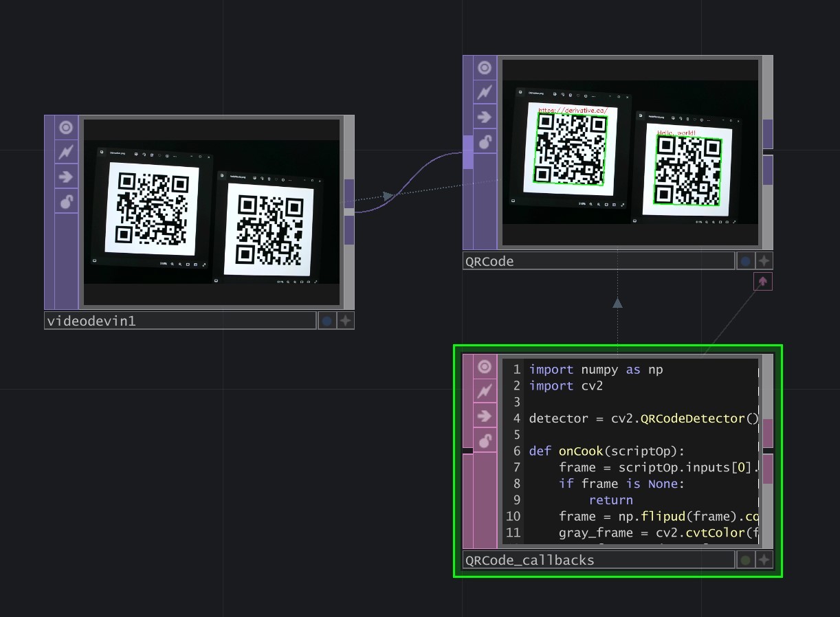Toggle the Viewer flag on QRCode_callbacks
Image resolution: width=840 pixels, height=617 pixels.
485,367
